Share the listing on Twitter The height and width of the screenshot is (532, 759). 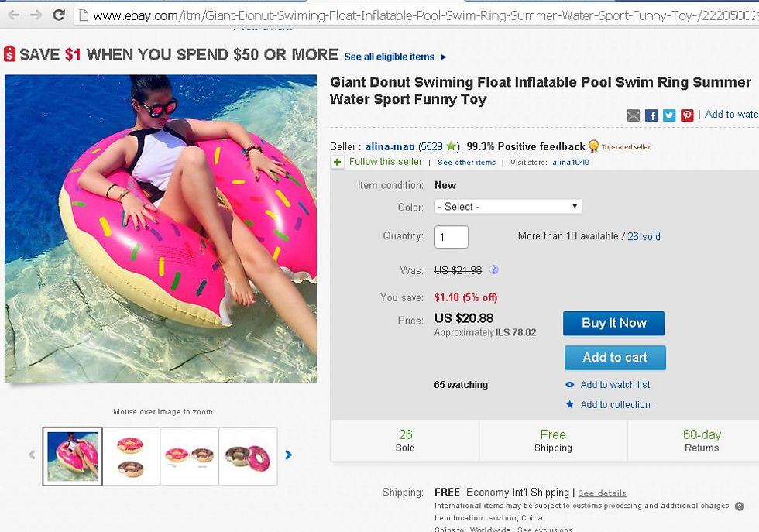[x=669, y=115]
